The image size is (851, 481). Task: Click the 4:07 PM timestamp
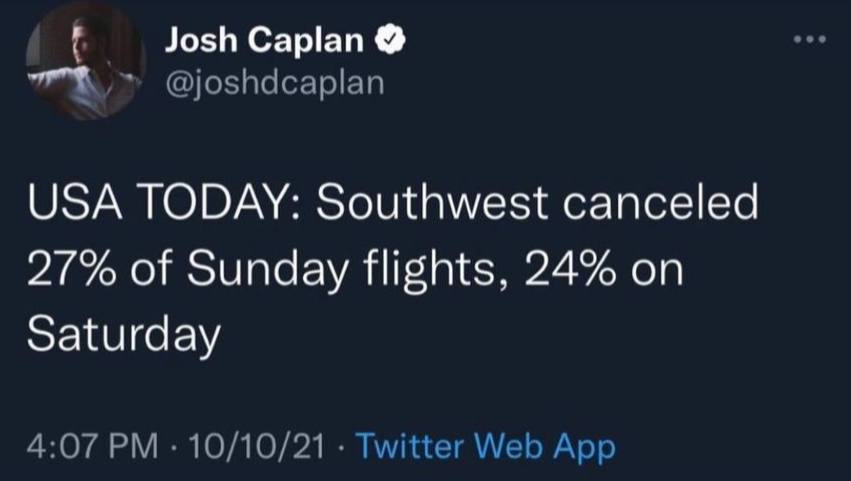93,446
